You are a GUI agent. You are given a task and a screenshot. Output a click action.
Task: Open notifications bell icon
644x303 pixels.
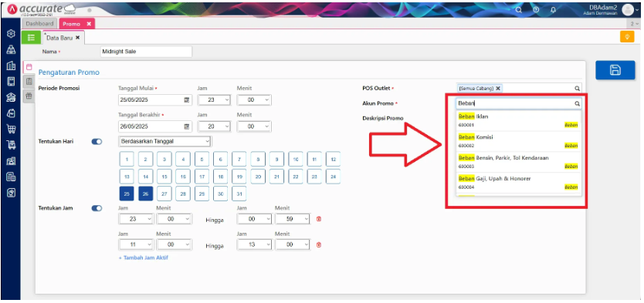click(553, 10)
